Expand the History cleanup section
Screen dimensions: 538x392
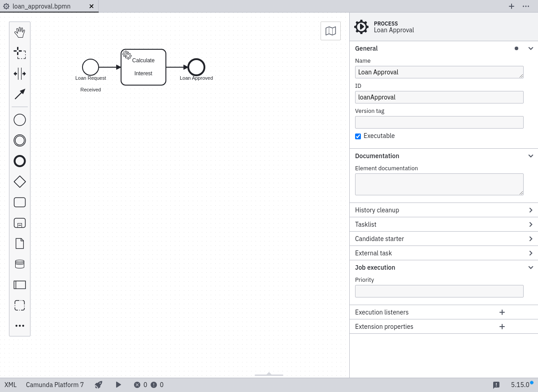(x=530, y=210)
